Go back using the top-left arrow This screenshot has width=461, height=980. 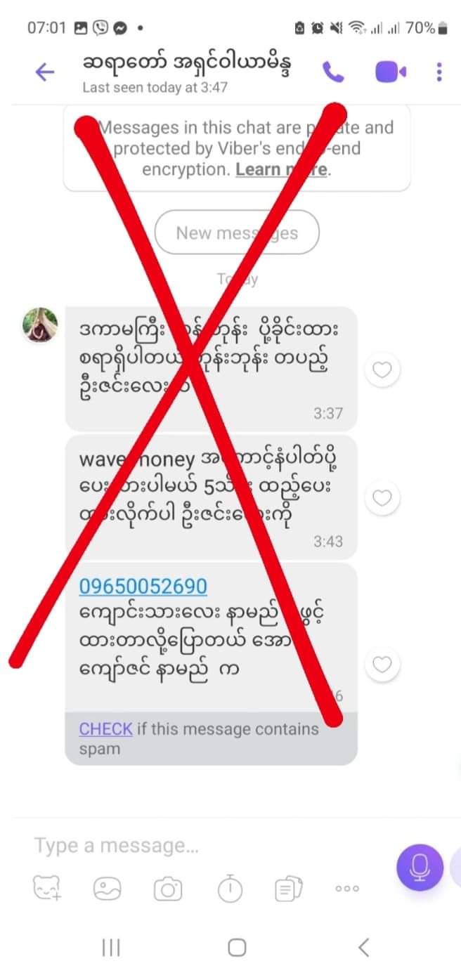pos(44,72)
